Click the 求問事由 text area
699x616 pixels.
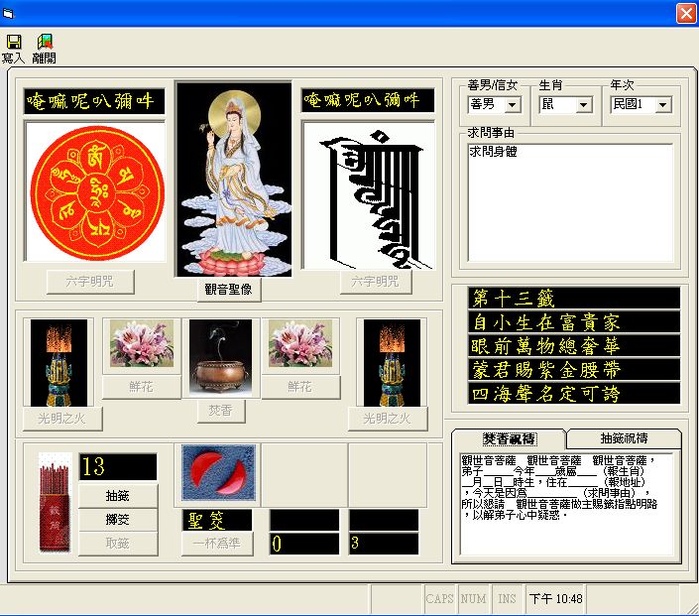pos(569,203)
